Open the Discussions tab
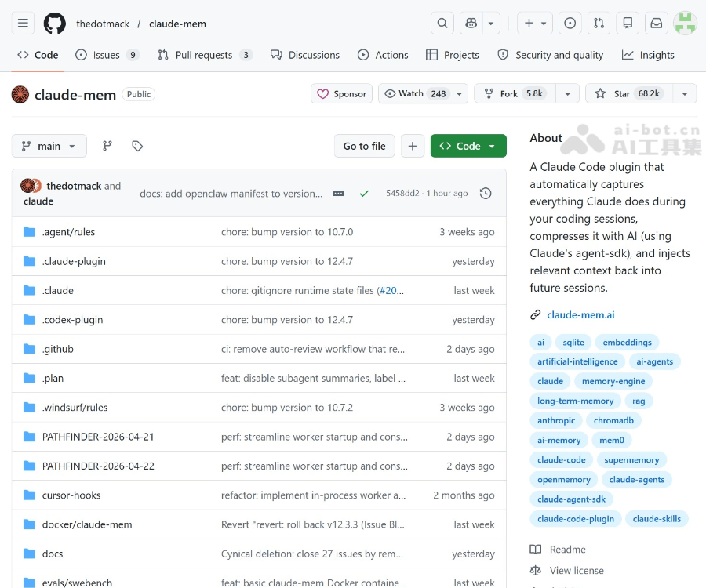The width and height of the screenshot is (706, 588). point(305,55)
